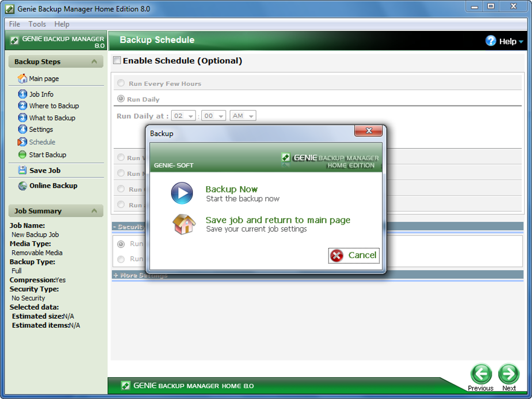Maximize the Genie Backup Manager window
532x399 pixels.
click(x=491, y=6)
